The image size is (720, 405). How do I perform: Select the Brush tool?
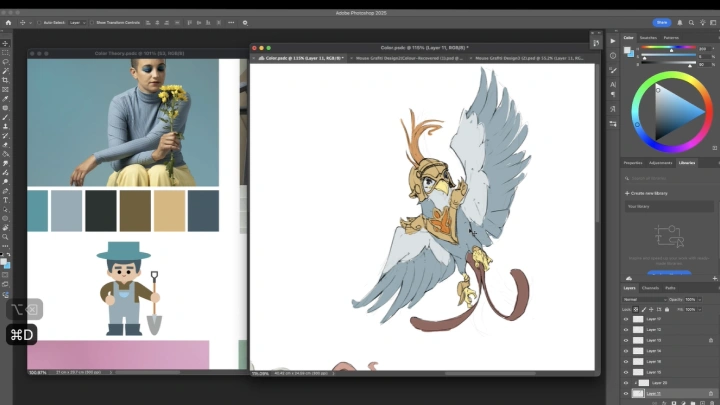[6, 117]
